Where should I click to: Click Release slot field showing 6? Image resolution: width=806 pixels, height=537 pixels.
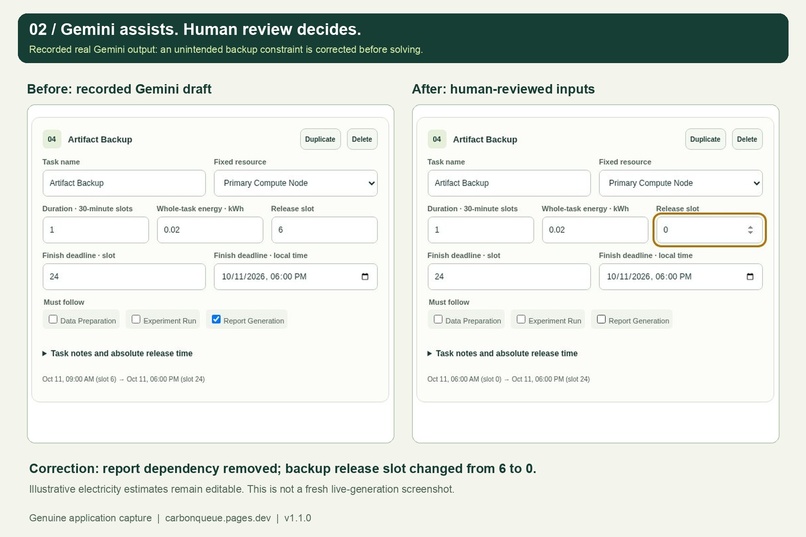click(x=324, y=230)
